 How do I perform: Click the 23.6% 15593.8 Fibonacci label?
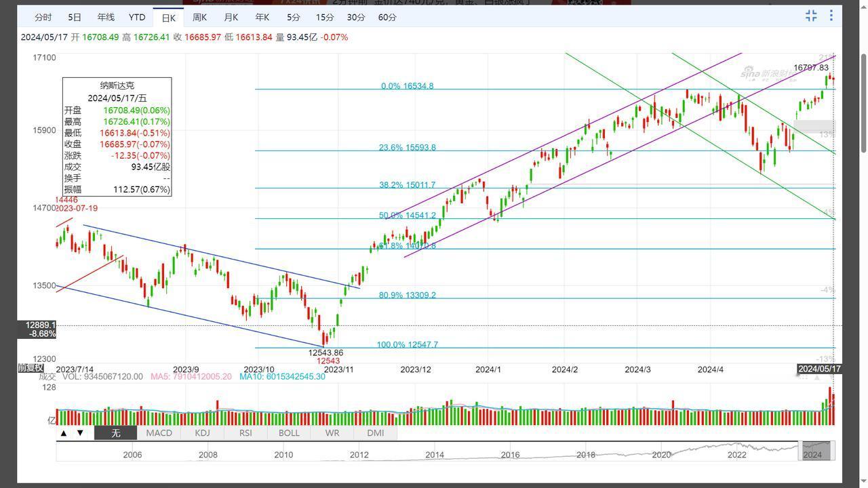[x=407, y=148]
